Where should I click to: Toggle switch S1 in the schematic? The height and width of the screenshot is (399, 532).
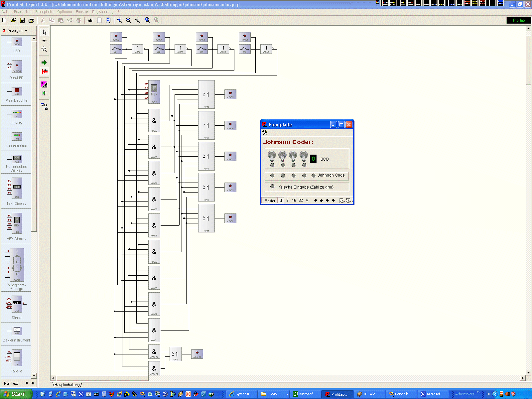pyautogui.click(x=116, y=49)
